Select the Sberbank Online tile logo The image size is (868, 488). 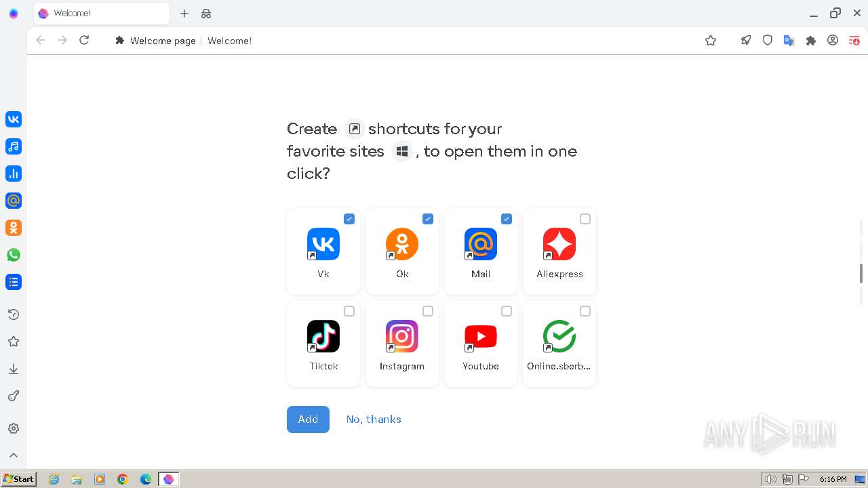559,336
